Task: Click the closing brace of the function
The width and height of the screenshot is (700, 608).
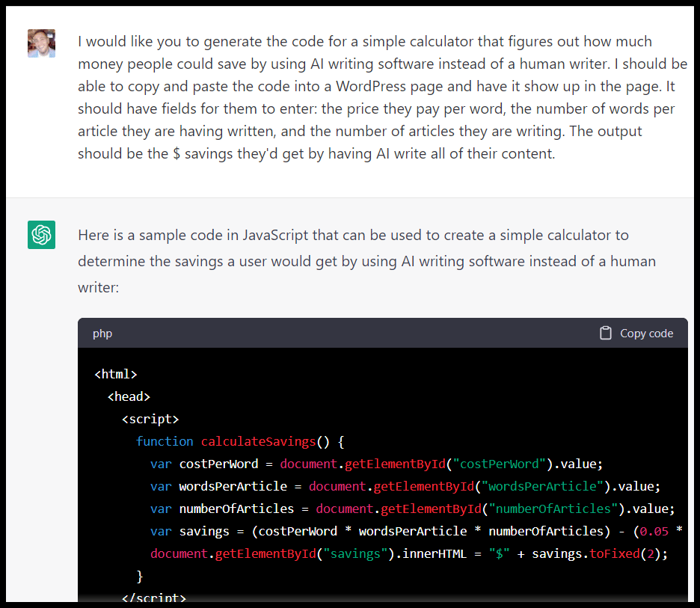Action: coord(139,576)
